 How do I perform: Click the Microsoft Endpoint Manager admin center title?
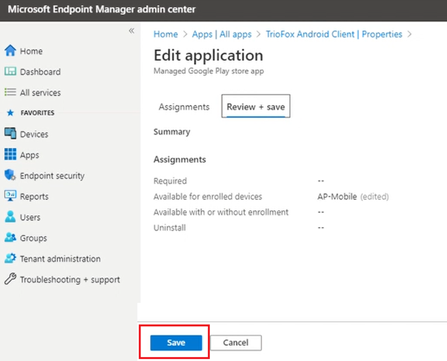coord(102,9)
